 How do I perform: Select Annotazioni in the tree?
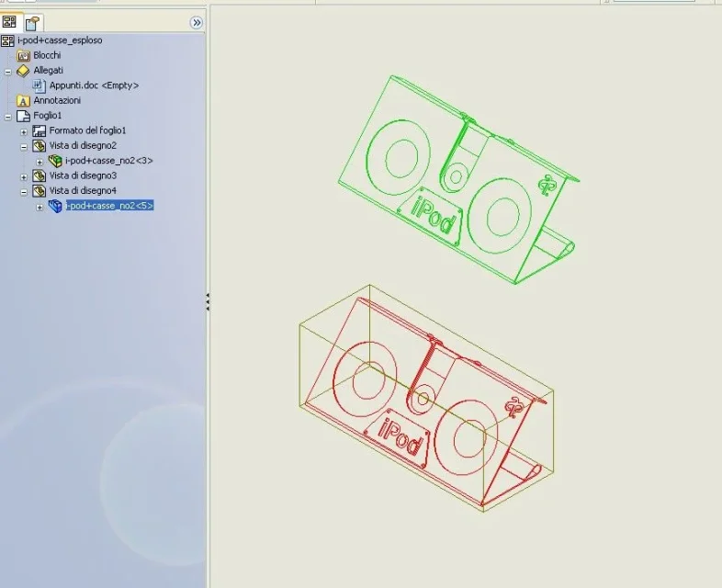[57, 100]
